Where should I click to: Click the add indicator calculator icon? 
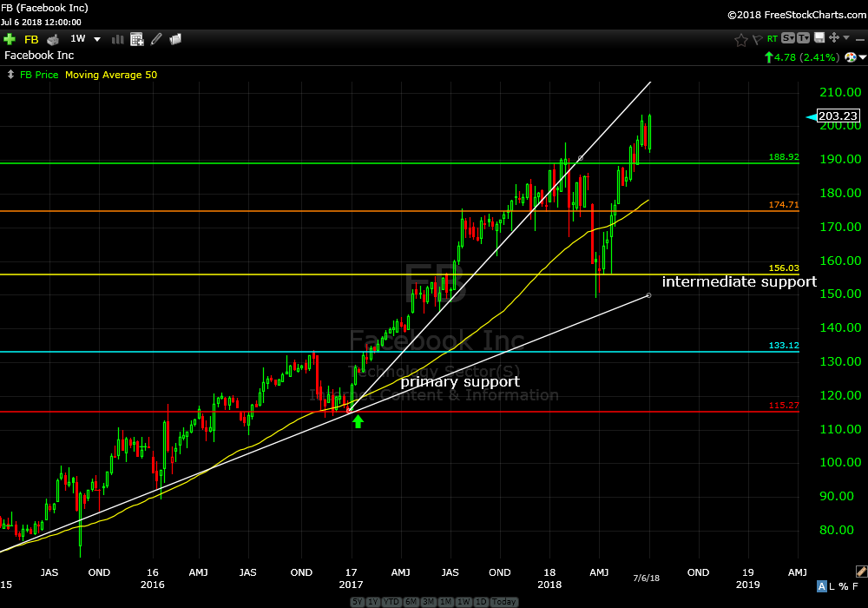pyautogui.click(x=137, y=39)
